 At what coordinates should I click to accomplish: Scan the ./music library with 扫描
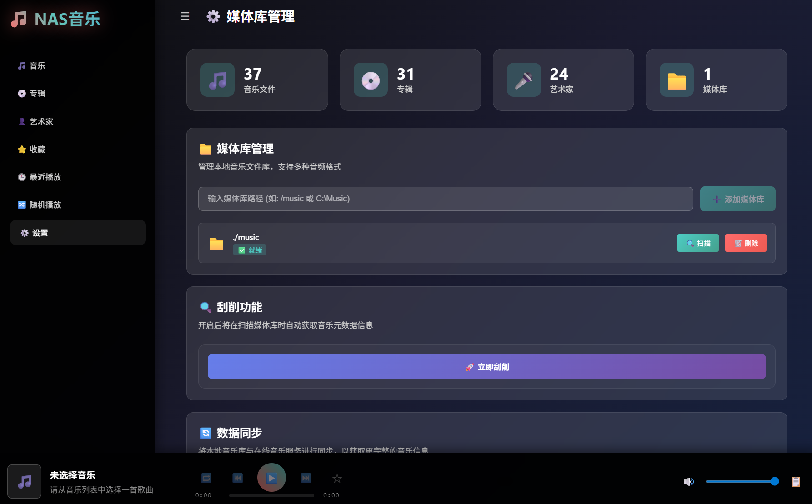698,243
